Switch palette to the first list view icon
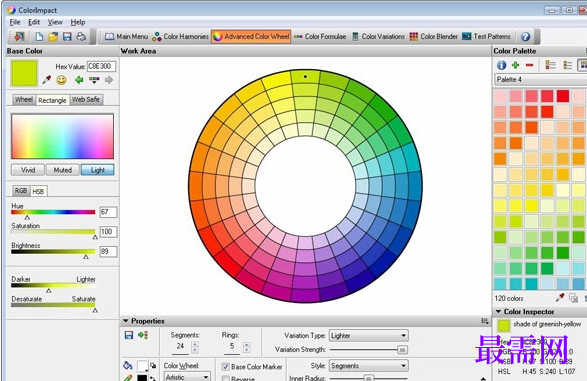This screenshot has height=381, width=587. [550, 65]
